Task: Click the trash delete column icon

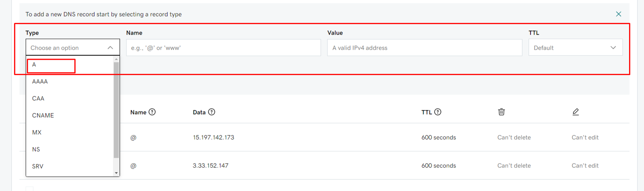Action: [x=501, y=112]
